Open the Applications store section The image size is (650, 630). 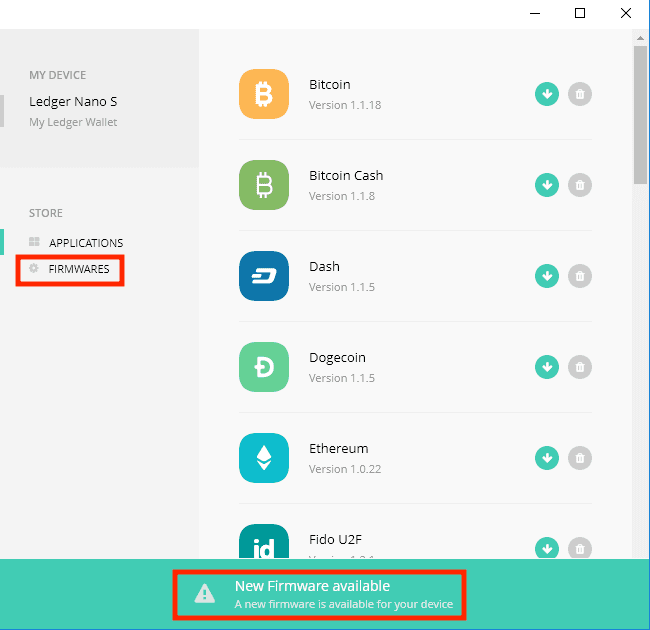[x=85, y=243]
